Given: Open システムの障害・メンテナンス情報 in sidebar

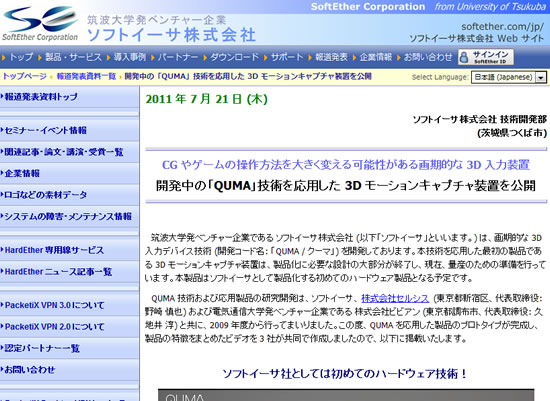Looking at the screenshot, I should 68,216.
